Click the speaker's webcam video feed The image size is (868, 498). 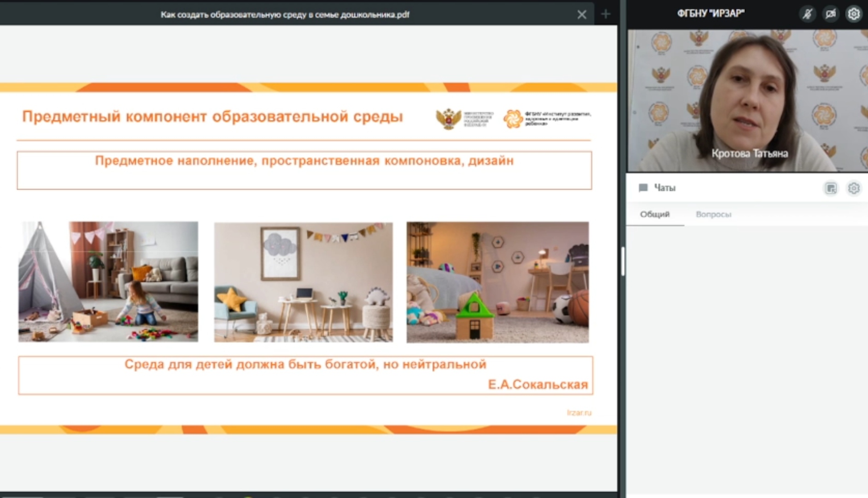pos(747,101)
